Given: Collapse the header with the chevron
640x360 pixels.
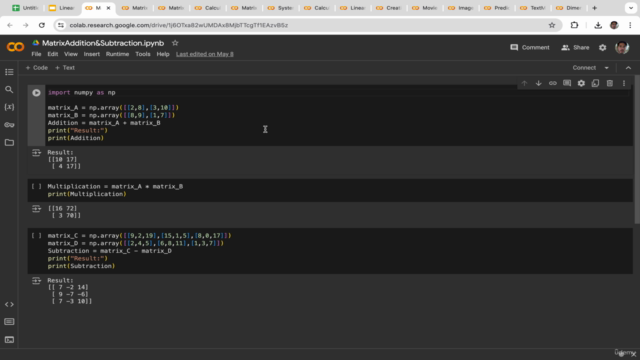Looking at the screenshot, I should (x=628, y=68).
